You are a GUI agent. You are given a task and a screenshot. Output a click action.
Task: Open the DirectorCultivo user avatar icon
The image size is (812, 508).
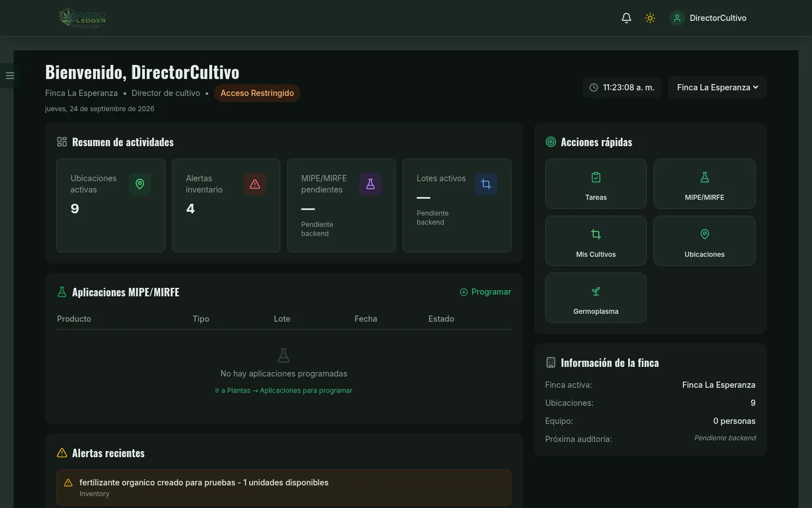click(677, 18)
